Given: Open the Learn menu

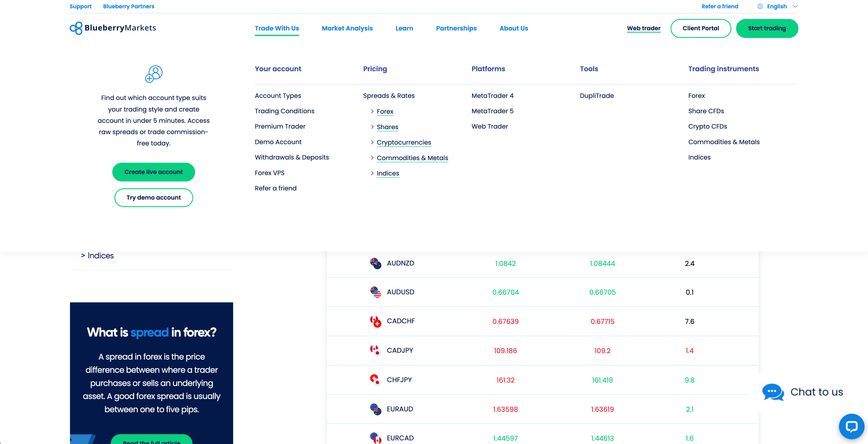Looking at the screenshot, I should [404, 28].
